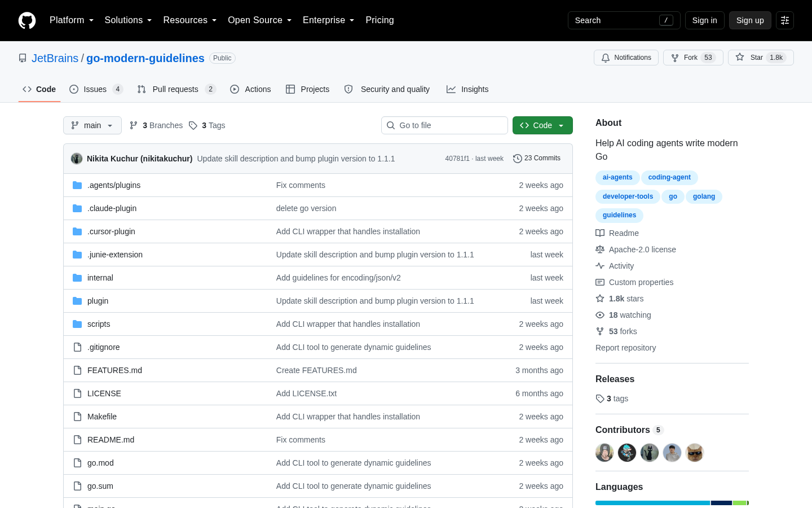The width and height of the screenshot is (812, 508).
Task: Expand the Platform menu
Action: (72, 20)
